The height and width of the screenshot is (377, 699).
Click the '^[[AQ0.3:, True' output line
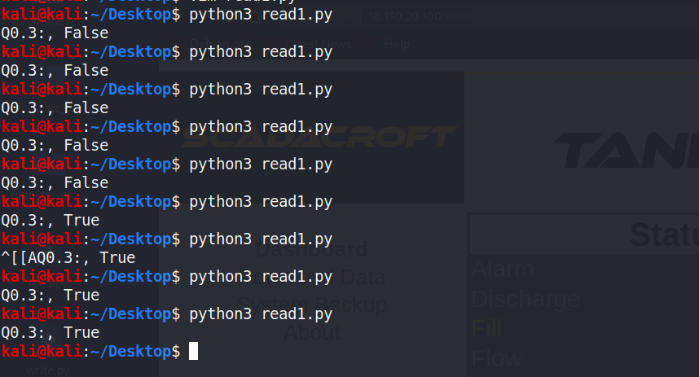point(68,258)
